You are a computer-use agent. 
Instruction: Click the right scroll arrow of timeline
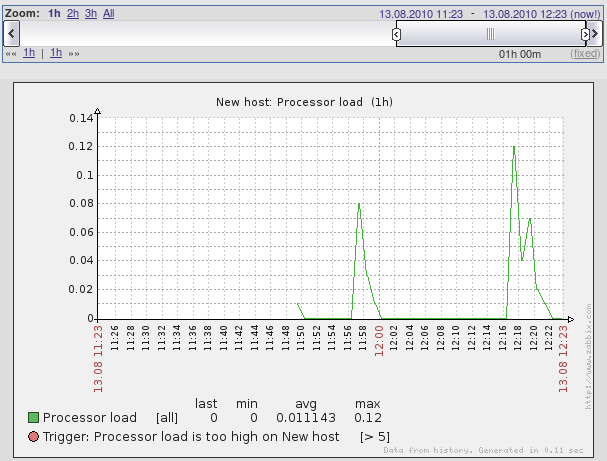coord(595,34)
